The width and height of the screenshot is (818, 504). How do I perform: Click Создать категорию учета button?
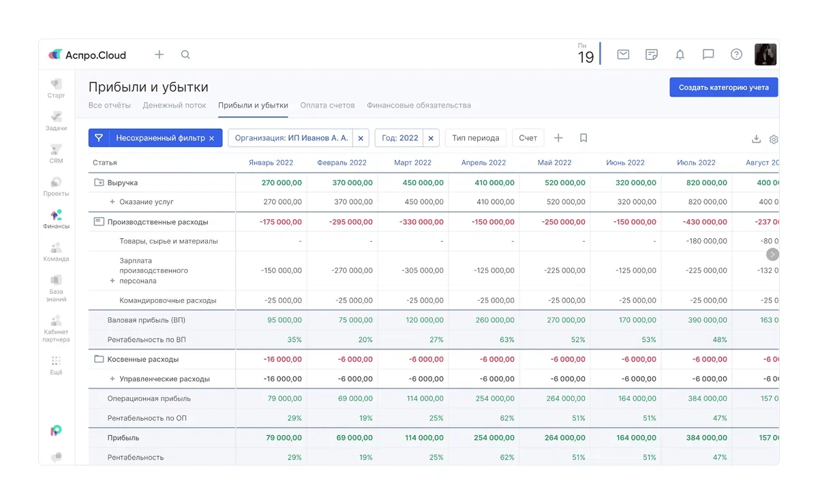(x=723, y=87)
